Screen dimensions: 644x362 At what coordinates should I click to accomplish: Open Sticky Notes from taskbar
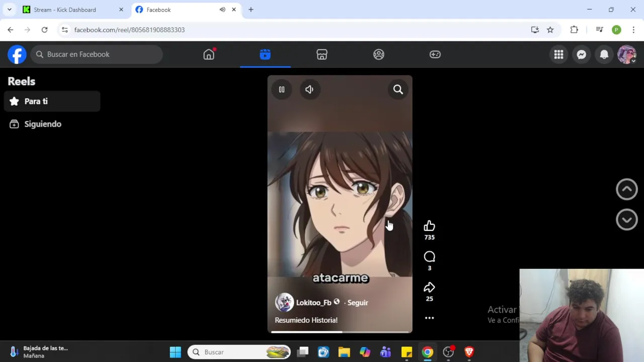pos(407,352)
